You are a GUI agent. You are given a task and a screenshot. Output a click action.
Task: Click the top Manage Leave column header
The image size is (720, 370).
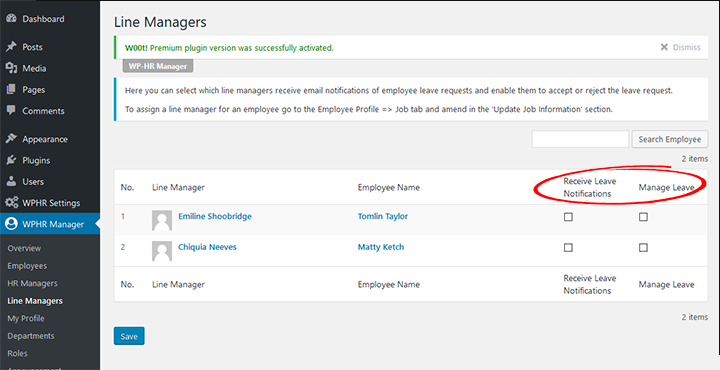[x=666, y=187]
